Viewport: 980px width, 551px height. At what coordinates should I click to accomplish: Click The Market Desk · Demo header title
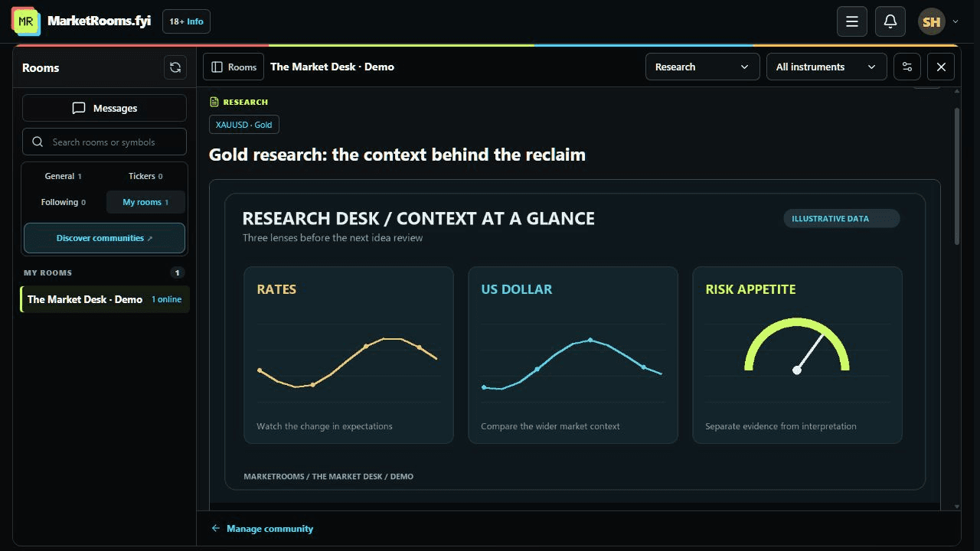click(332, 67)
